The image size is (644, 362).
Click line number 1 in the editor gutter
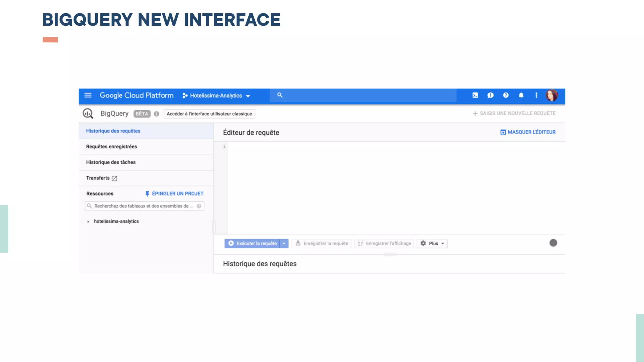pyautogui.click(x=224, y=147)
